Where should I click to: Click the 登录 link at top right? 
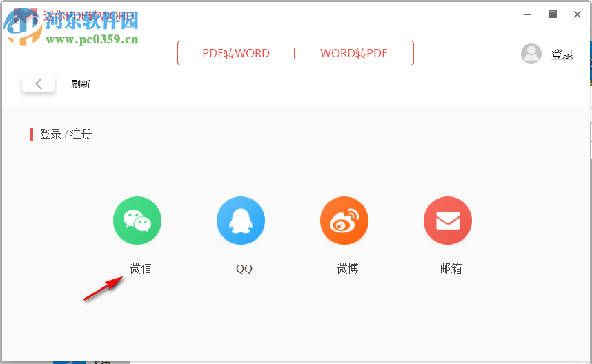point(562,54)
